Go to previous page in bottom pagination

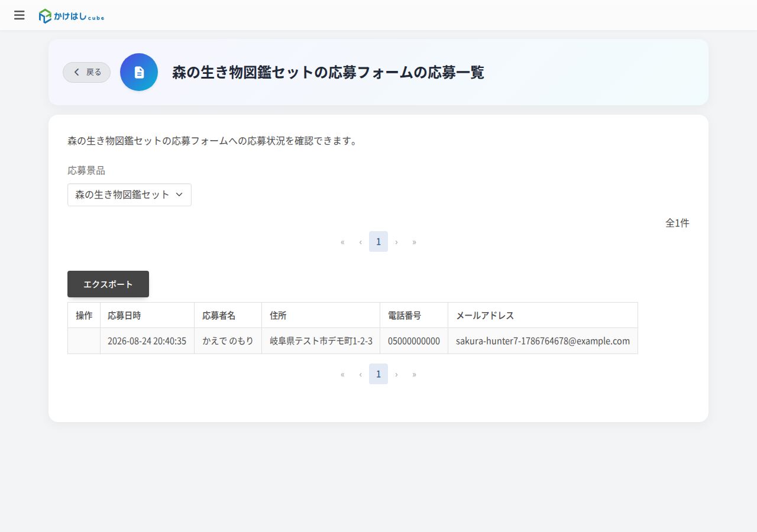pos(360,374)
